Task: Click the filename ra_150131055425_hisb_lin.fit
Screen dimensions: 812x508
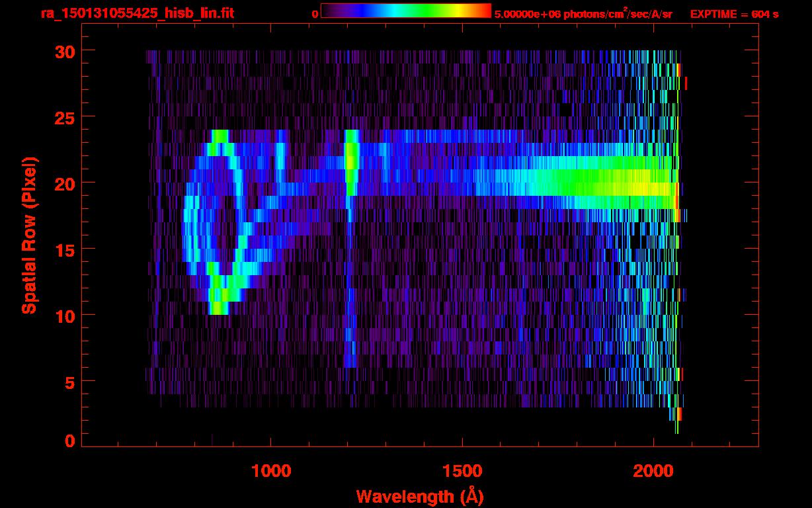Action: pos(137,14)
